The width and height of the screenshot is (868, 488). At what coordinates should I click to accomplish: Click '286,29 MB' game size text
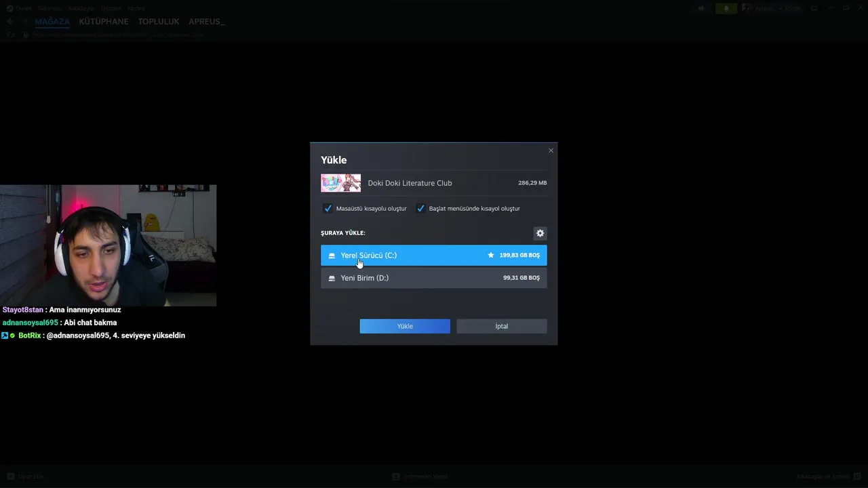[532, 183]
